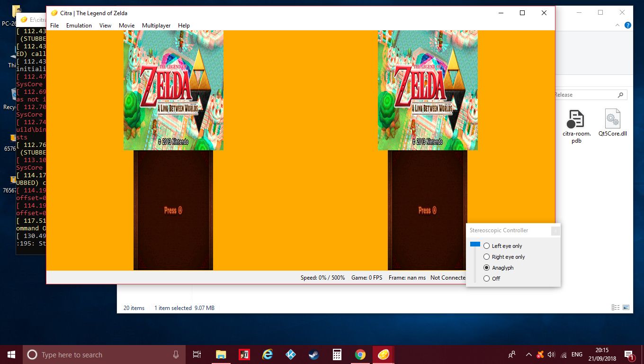Image resolution: width=644 pixels, height=364 pixels.
Task: Open the File menu in Citra
Action: point(54,26)
